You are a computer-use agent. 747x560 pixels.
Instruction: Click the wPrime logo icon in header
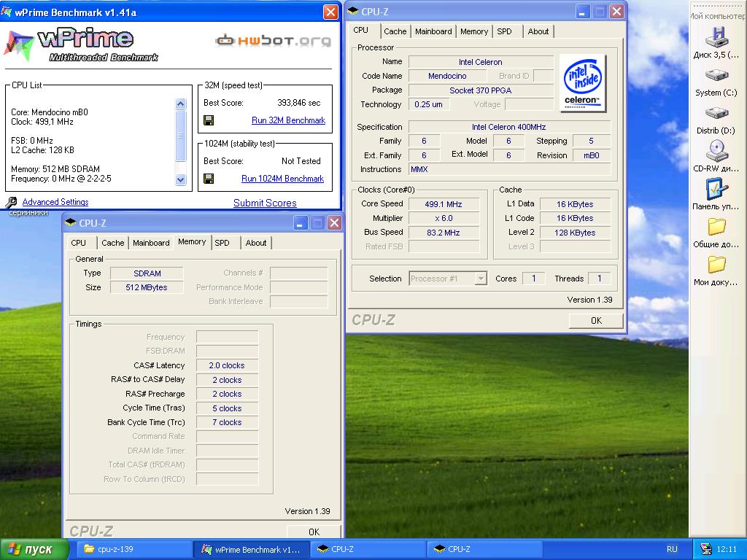(x=18, y=46)
